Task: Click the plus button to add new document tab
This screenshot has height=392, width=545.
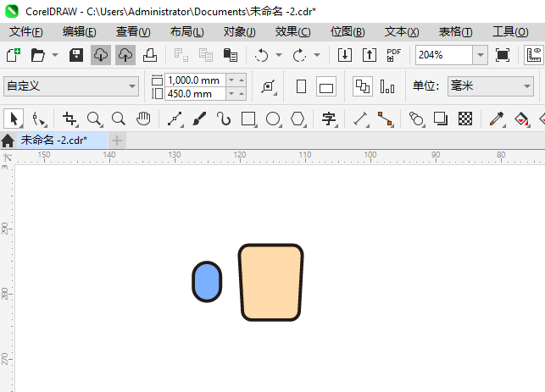Action: coord(117,140)
